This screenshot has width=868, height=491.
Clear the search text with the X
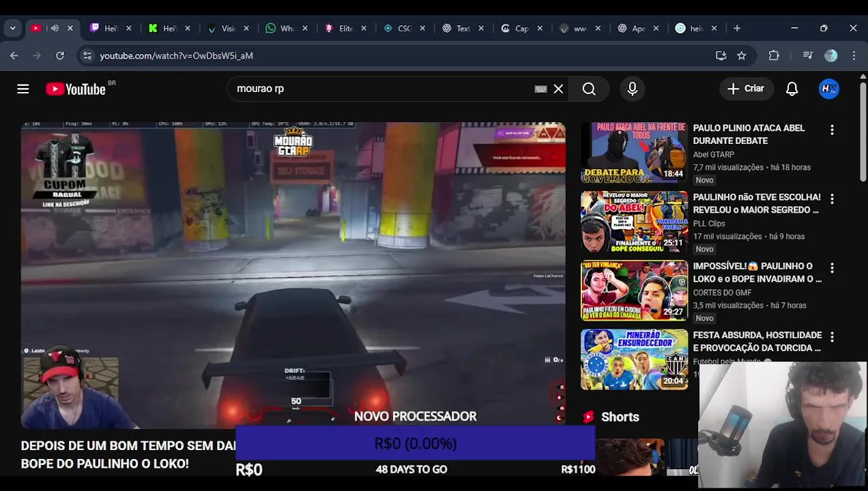click(x=558, y=89)
